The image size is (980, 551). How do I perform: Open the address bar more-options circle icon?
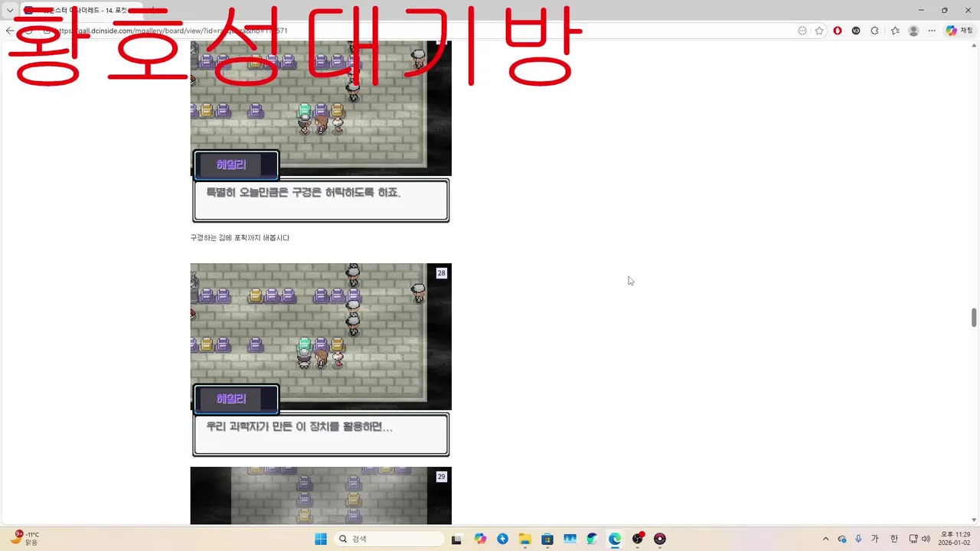pos(802,31)
